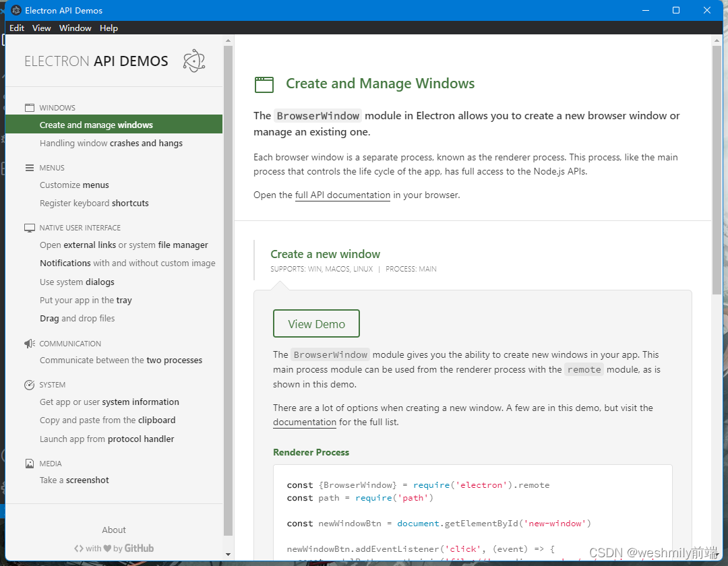Screen dimensions: 728x566
Task: Select Get app or user system information
Action: pos(109,402)
